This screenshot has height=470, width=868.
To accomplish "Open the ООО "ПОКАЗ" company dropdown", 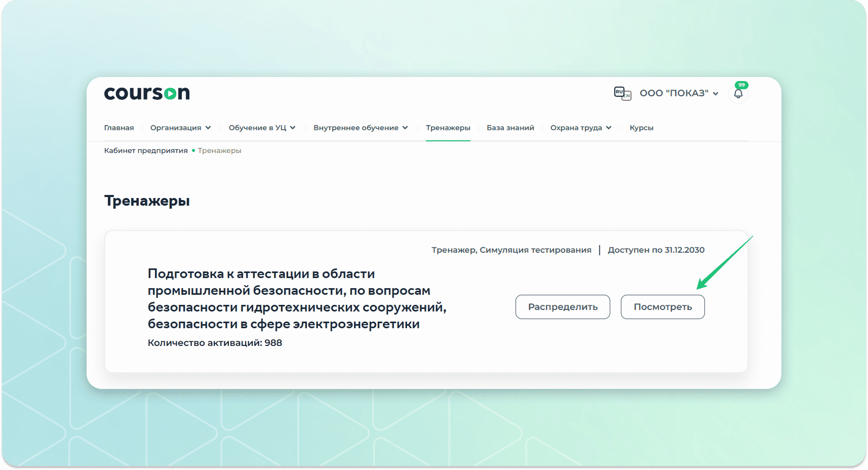I will [x=679, y=93].
